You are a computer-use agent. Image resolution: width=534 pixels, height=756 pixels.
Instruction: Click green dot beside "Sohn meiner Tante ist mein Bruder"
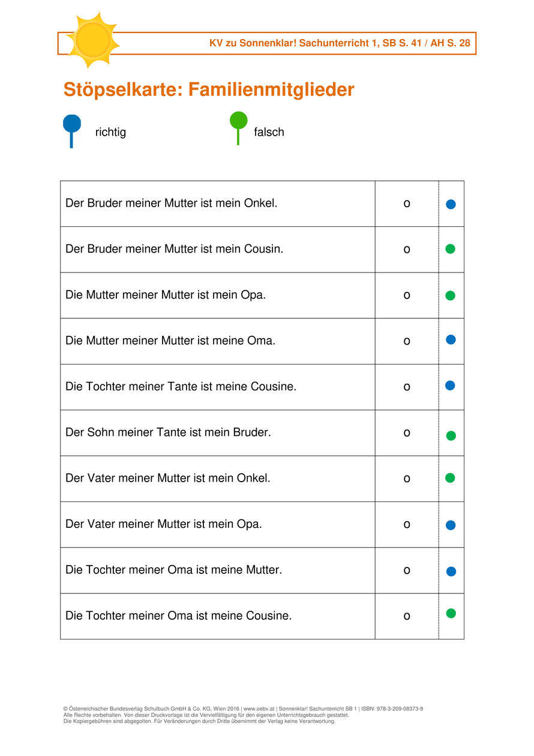(x=451, y=435)
